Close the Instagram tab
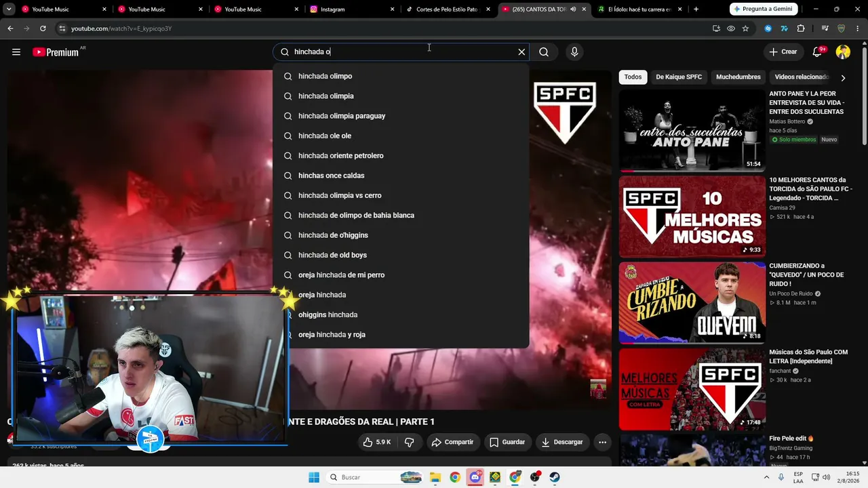 click(393, 9)
